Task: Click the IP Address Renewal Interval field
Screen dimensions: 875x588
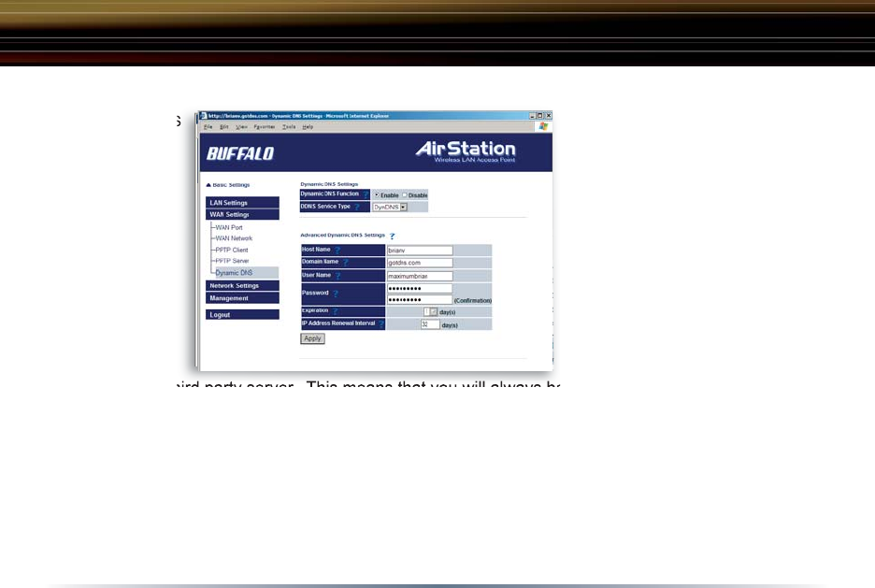Action: point(430,324)
